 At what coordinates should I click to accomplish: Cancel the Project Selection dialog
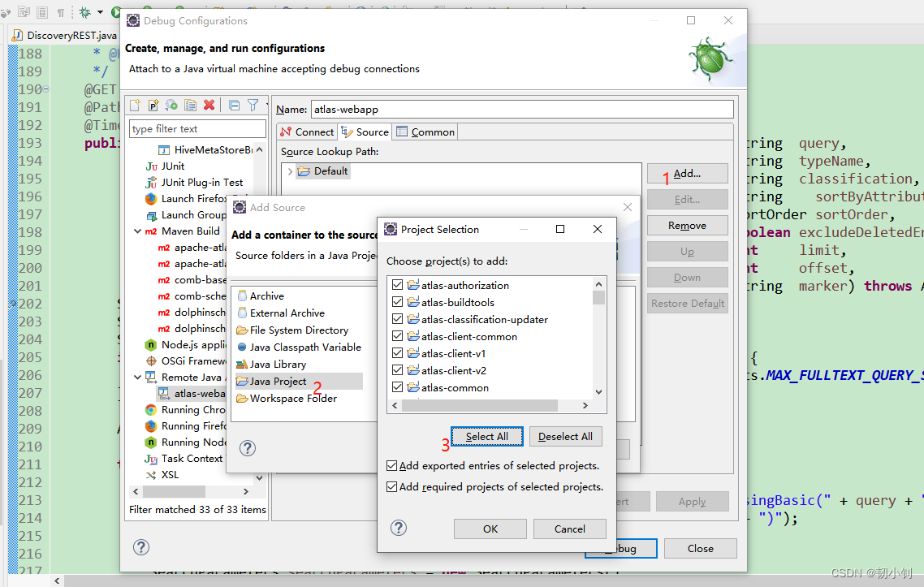[x=570, y=529]
